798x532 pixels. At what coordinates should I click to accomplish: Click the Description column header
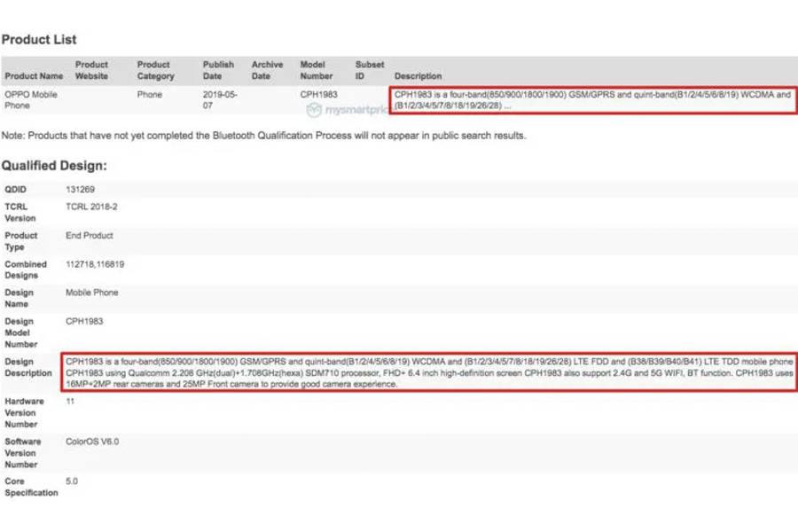coord(418,76)
